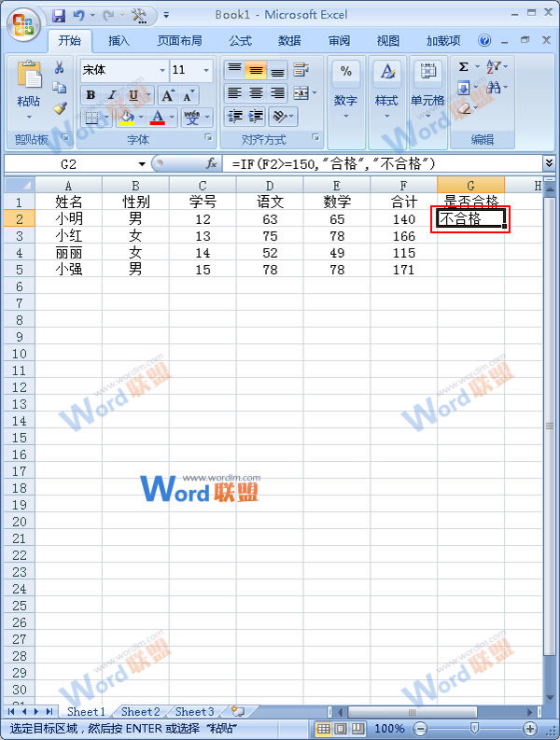
Task: Adjust the zoom slider handle
Action: pyautogui.click(x=475, y=728)
